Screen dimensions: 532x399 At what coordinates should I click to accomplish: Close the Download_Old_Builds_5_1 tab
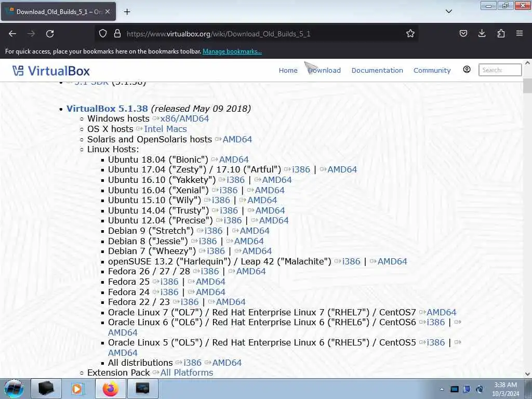[x=107, y=11]
